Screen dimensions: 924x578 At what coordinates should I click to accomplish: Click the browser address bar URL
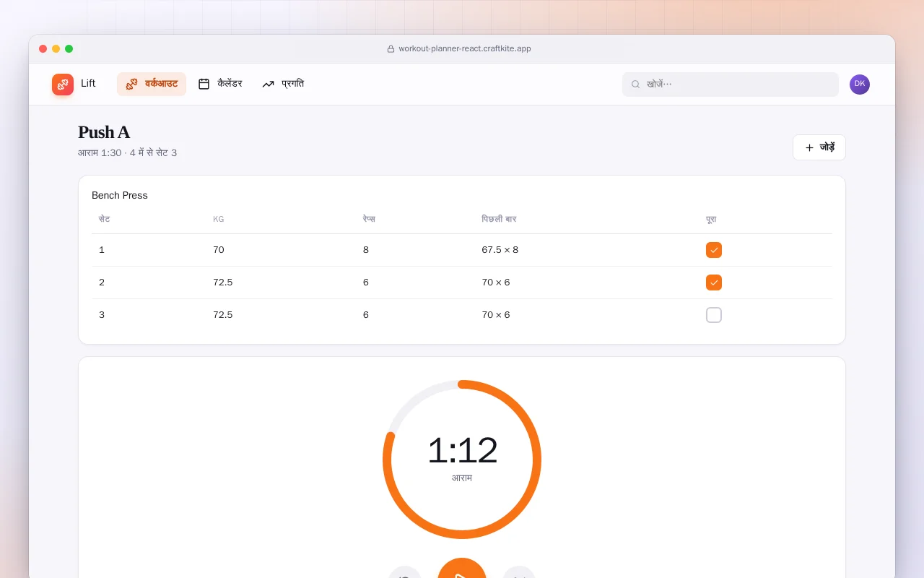[465, 48]
